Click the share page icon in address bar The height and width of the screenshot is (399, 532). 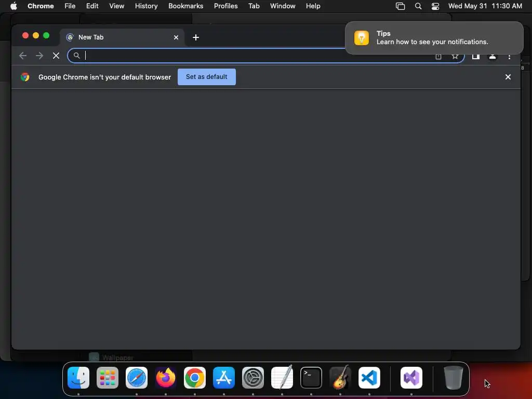coord(438,57)
